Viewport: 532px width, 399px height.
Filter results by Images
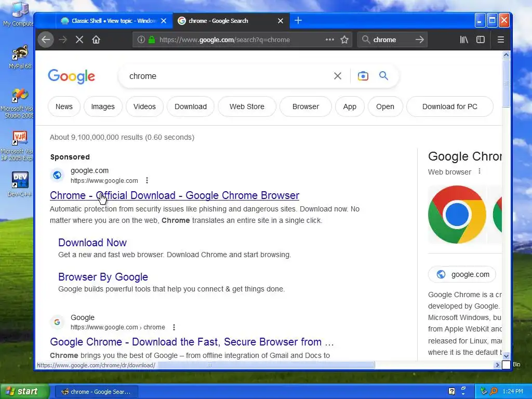click(103, 107)
